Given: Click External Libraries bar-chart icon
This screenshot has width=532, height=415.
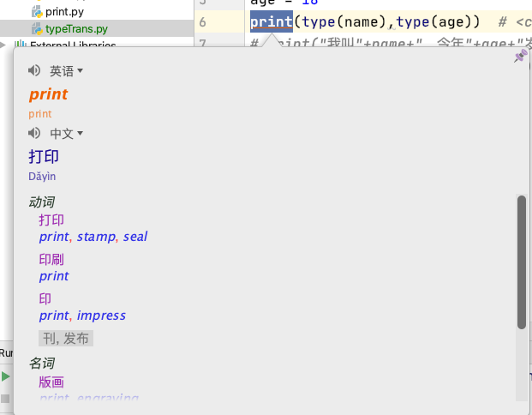Looking at the screenshot, I should tap(21, 44).
